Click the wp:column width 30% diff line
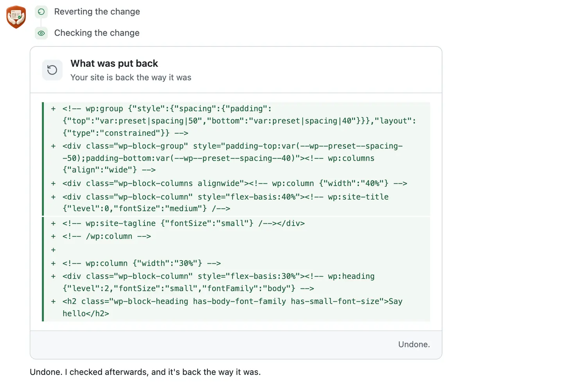The height and width of the screenshot is (392, 563). point(237,263)
